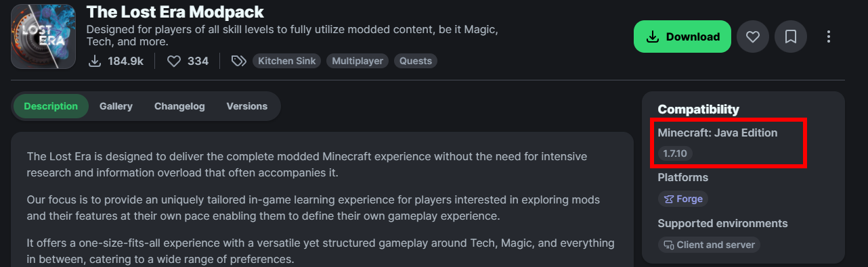Click the Forge platform icon
The height and width of the screenshot is (267, 868).
coord(669,199)
